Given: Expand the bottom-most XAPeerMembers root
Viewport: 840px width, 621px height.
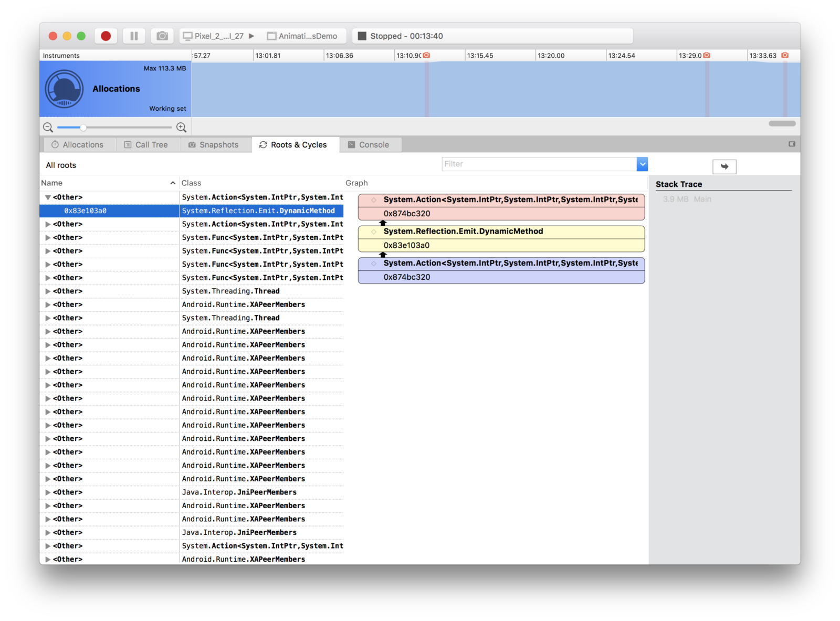Looking at the screenshot, I should tap(48, 560).
